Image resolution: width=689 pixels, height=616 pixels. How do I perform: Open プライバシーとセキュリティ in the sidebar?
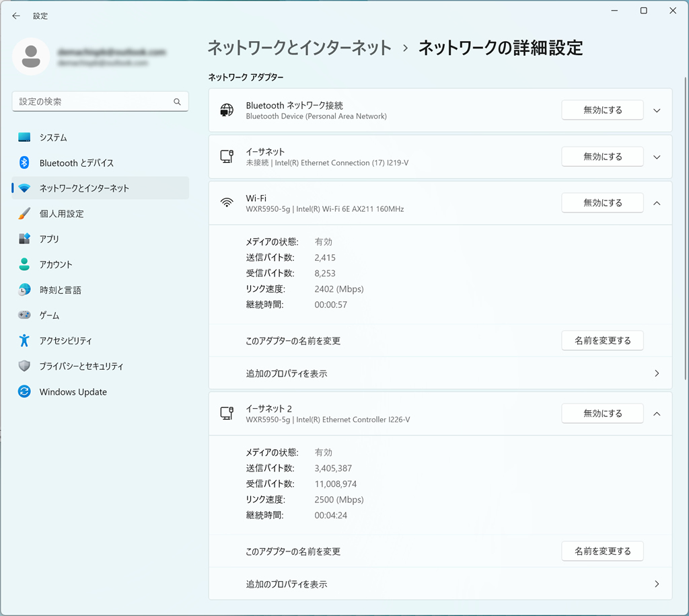click(x=101, y=367)
